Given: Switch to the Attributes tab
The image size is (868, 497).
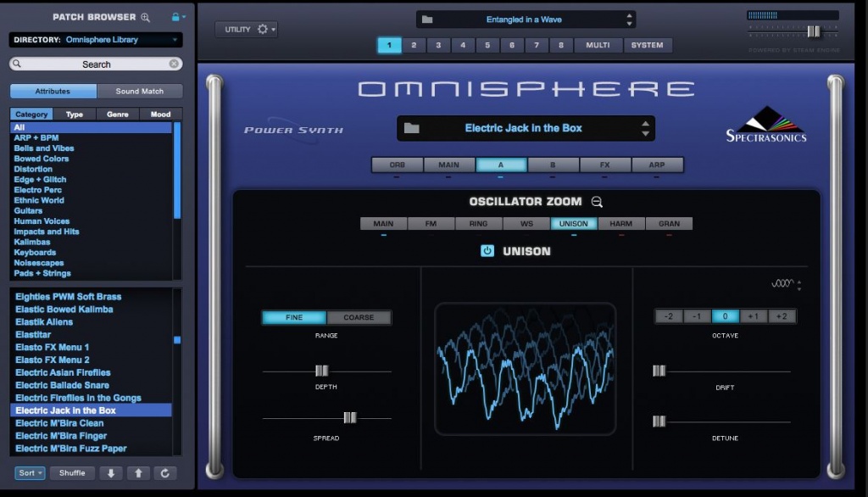Looking at the screenshot, I should 53,91.
